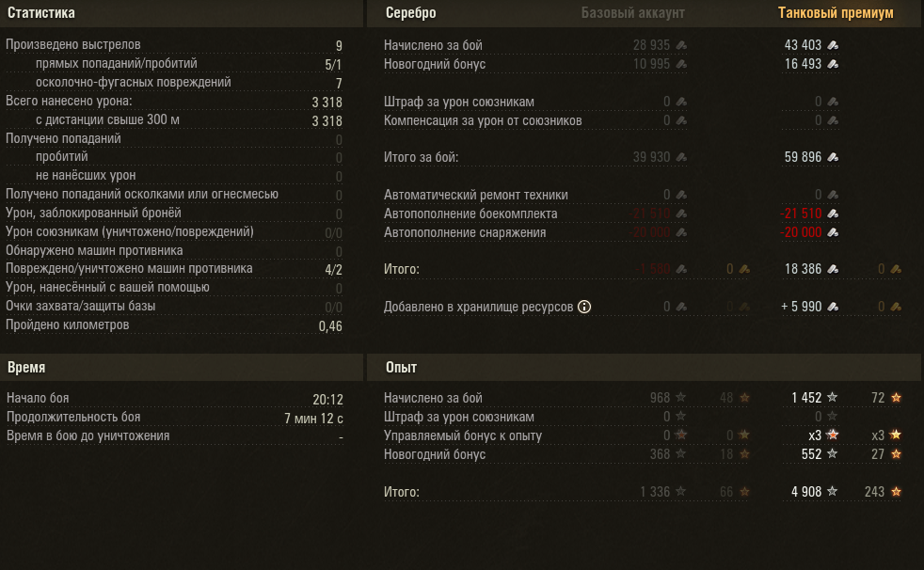Click the «Всего нанесено урона» value 3 318

(327, 102)
